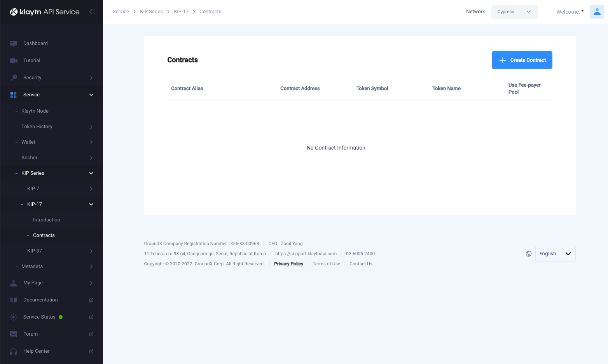Viewport: 608px width, 364px height.
Task: Click the Contracts breadcrumb
Action: pyautogui.click(x=210, y=12)
